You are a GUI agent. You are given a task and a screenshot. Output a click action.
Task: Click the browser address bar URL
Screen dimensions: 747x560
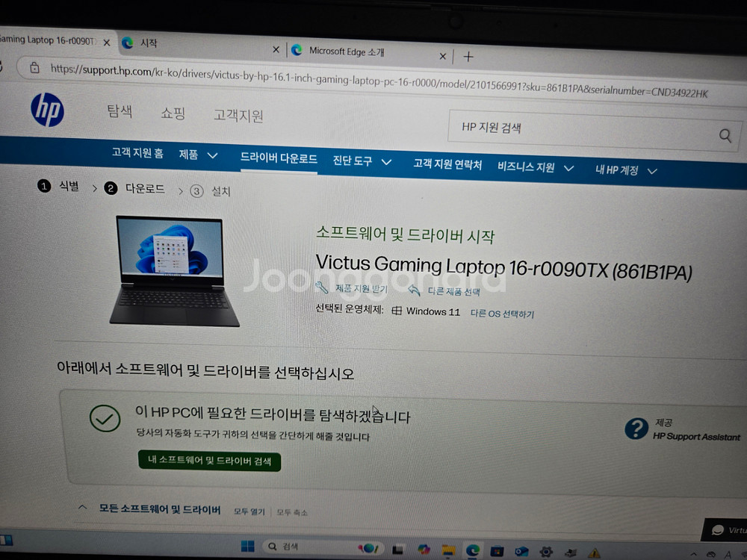[x=379, y=81]
